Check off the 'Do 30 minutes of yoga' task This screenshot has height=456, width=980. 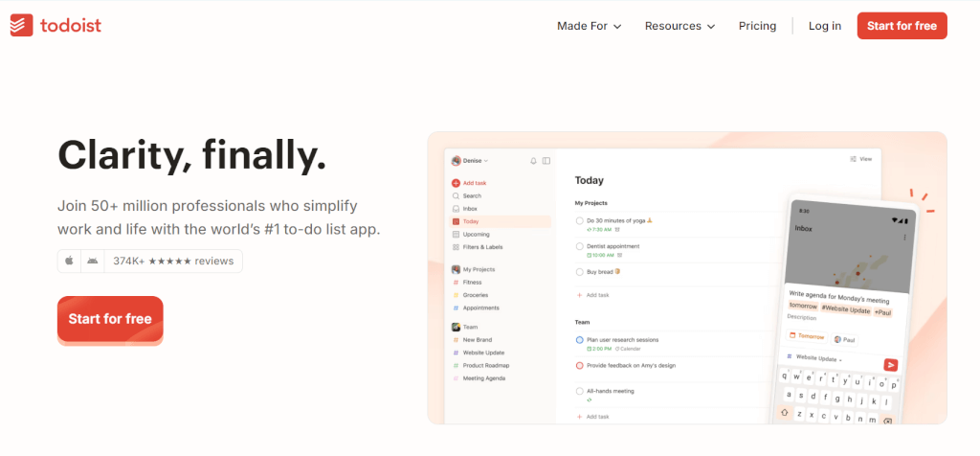tap(580, 220)
